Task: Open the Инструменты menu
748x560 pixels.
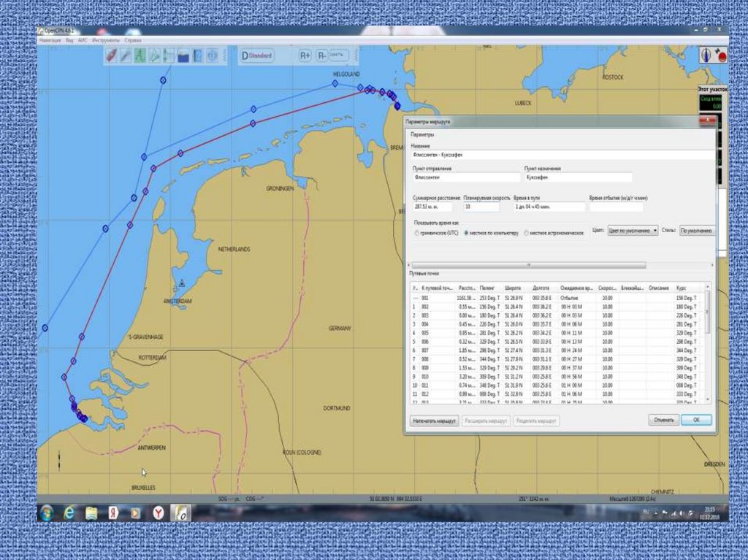Action: 105,41
